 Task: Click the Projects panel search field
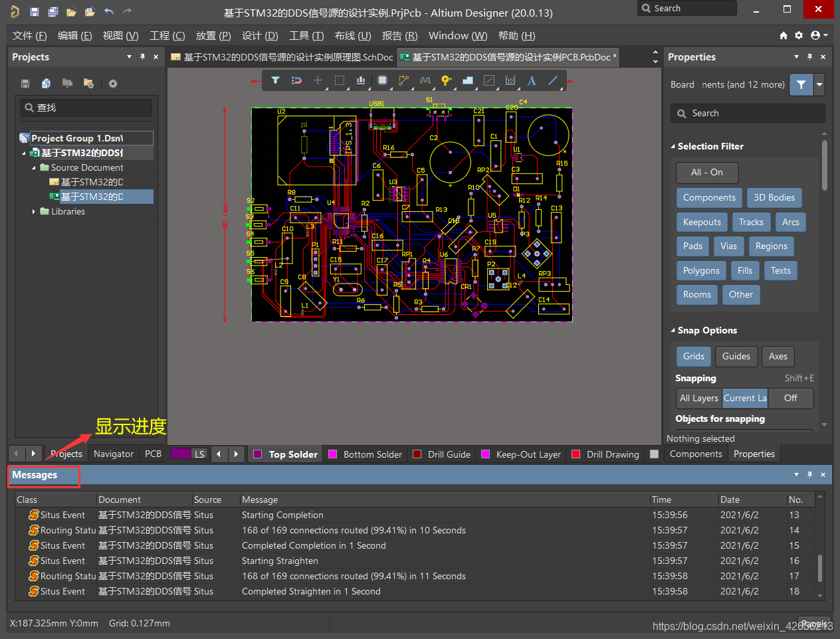point(86,108)
